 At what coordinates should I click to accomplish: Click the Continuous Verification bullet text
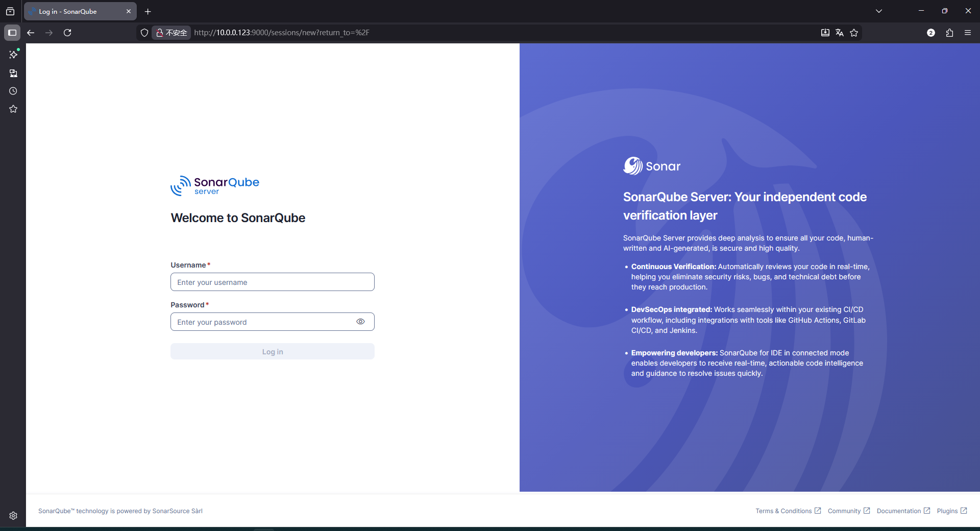(x=750, y=277)
